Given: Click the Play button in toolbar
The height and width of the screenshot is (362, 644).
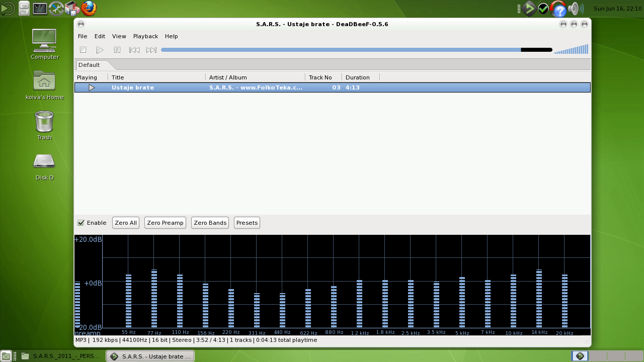Looking at the screenshot, I should click(x=100, y=50).
